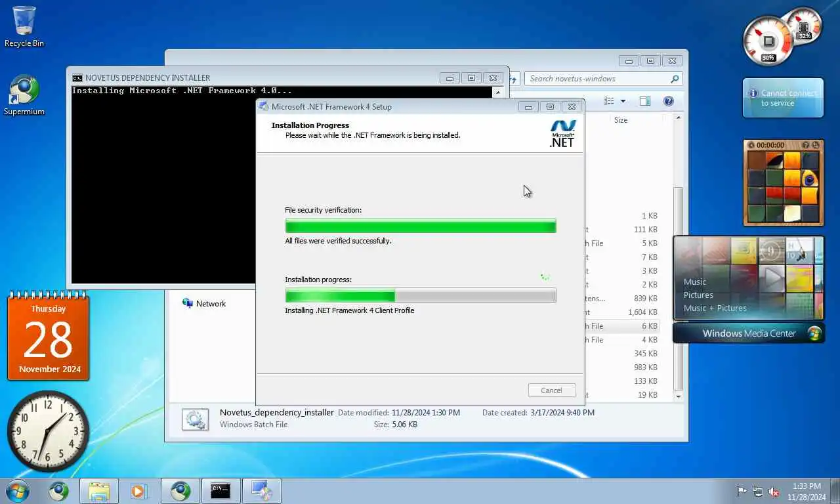Click the small memory usage meter dial
Viewport: 840px width, 504px height.
coord(805,26)
